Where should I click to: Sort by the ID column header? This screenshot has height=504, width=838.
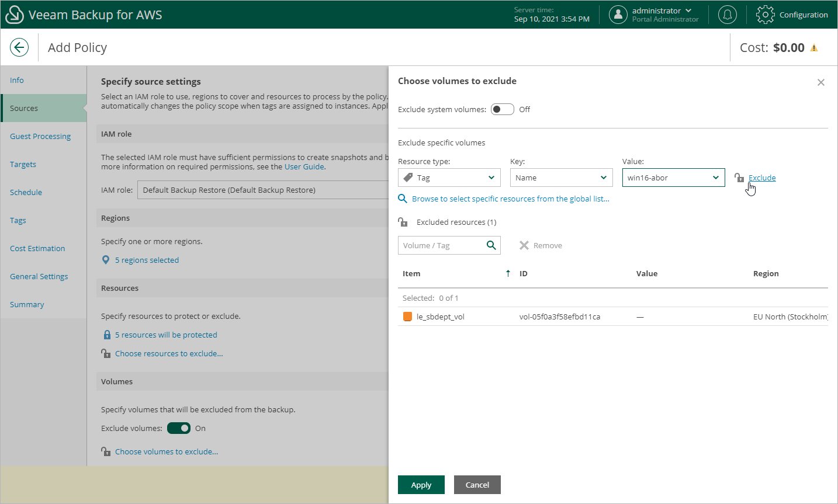coord(524,273)
